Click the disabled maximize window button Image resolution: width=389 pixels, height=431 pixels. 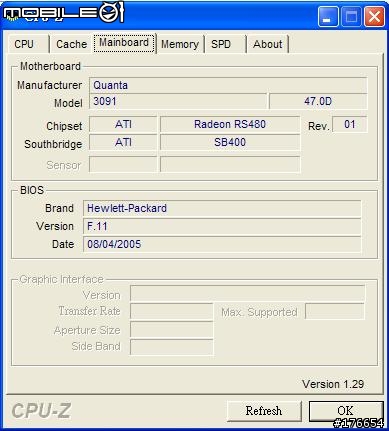point(351,16)
